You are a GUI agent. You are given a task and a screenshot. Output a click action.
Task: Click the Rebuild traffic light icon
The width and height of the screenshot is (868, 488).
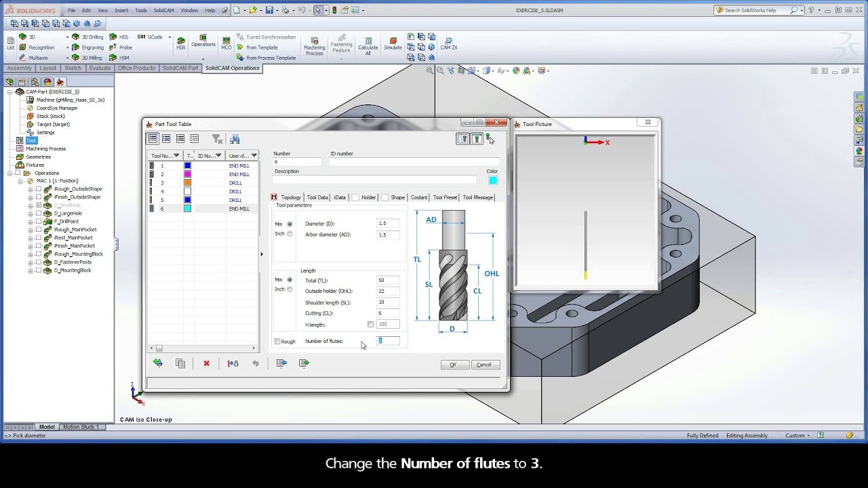(x=334, y=10)
